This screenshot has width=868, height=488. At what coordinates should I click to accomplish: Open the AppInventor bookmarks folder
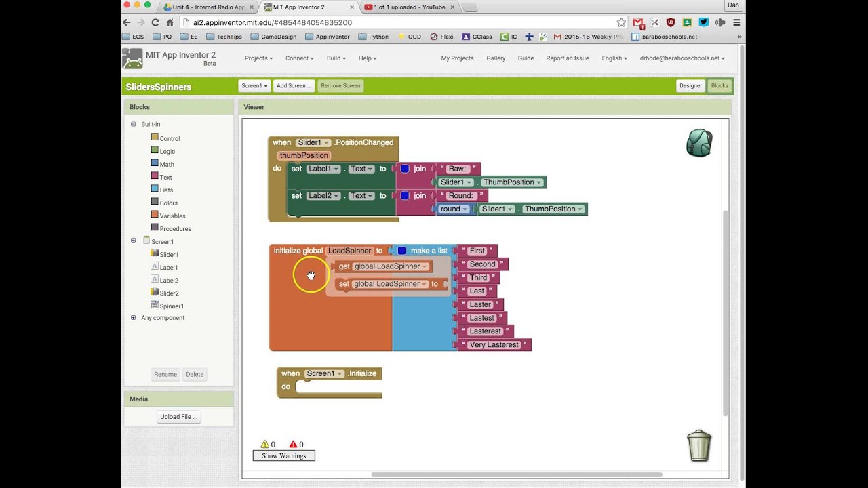click(x=327, y=37)
